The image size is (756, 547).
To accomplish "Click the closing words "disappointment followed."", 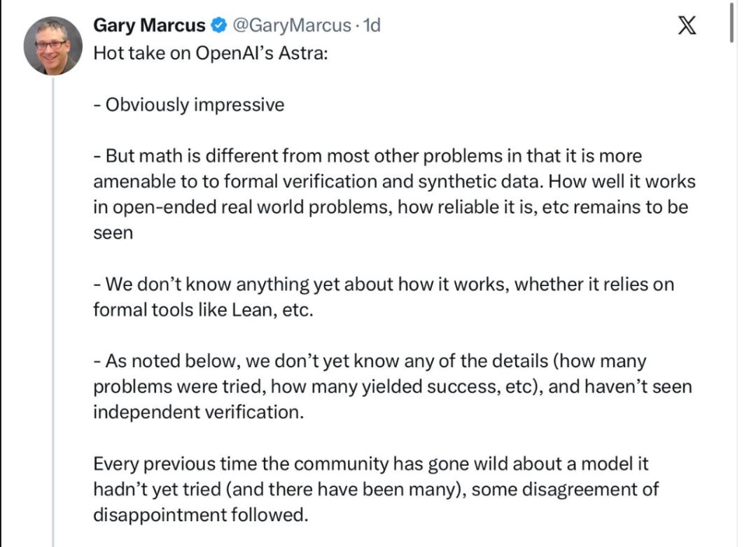I will click(201, 515).
